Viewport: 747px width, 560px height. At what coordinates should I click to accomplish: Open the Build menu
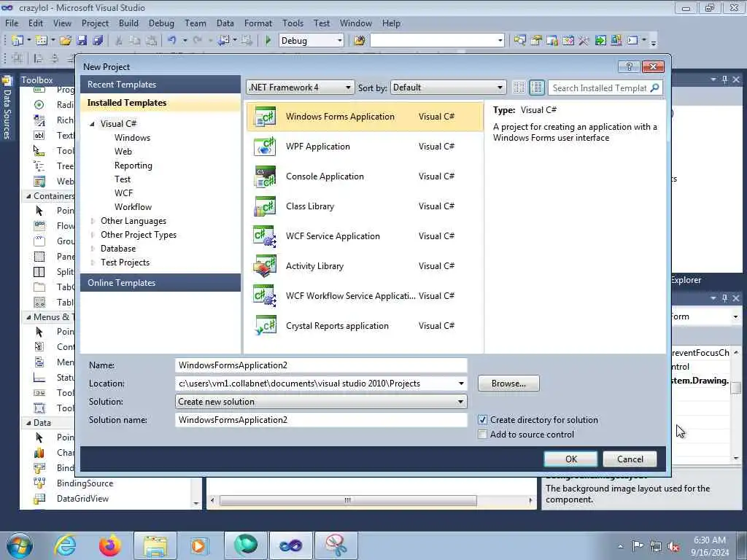coord(128,23)
